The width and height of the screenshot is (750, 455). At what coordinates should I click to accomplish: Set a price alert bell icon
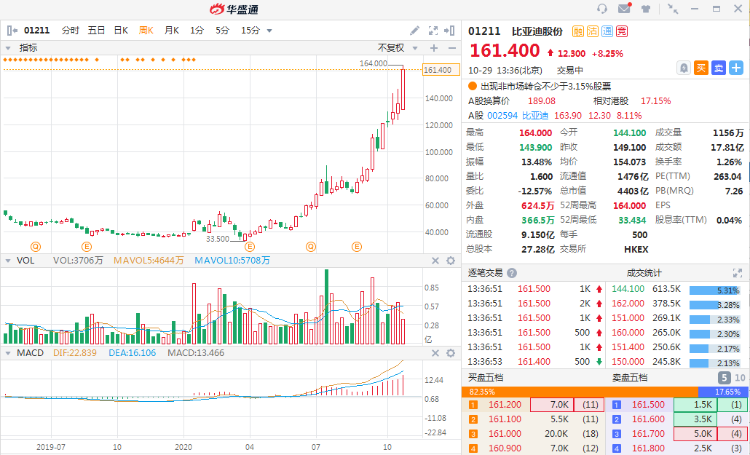click(684, 68)
